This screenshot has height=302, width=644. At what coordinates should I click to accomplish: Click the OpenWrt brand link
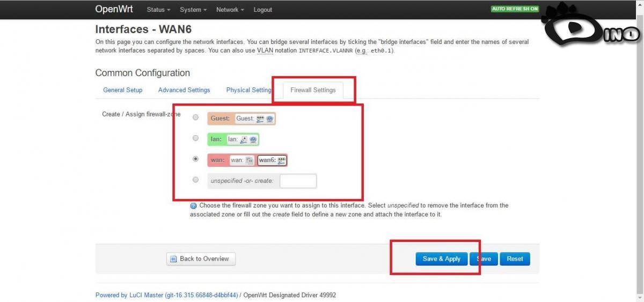click(114, 9)
